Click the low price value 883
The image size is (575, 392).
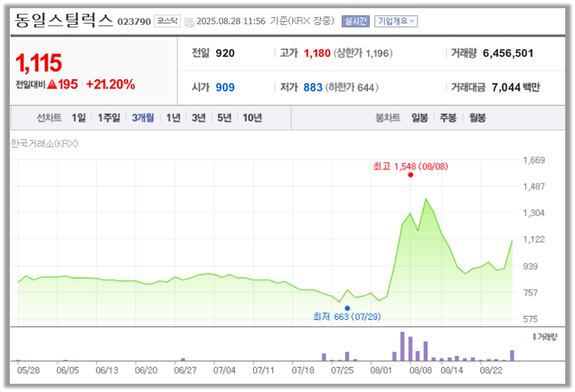[x=313, y=87]
